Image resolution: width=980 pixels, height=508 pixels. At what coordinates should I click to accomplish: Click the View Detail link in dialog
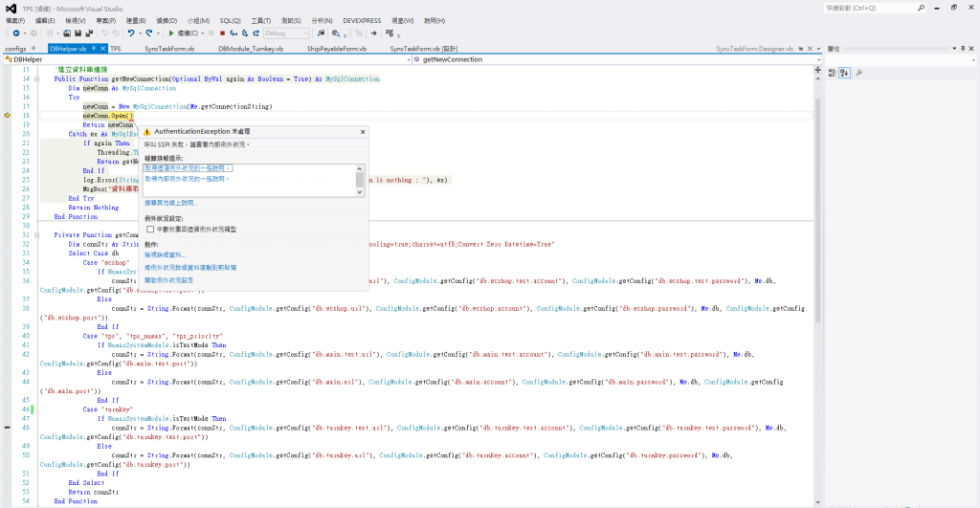point(165,254)
